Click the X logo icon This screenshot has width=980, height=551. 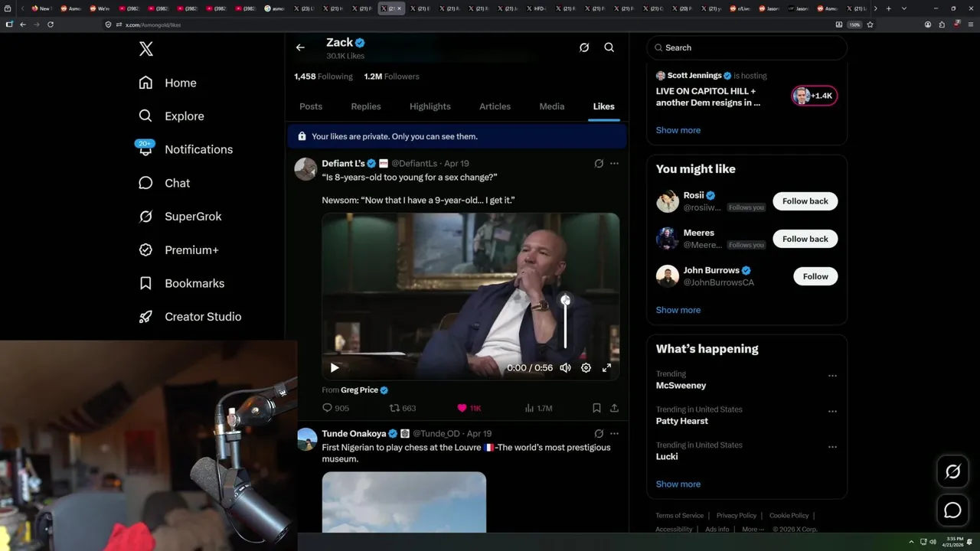pyautogui.click(x=146, y=49)
